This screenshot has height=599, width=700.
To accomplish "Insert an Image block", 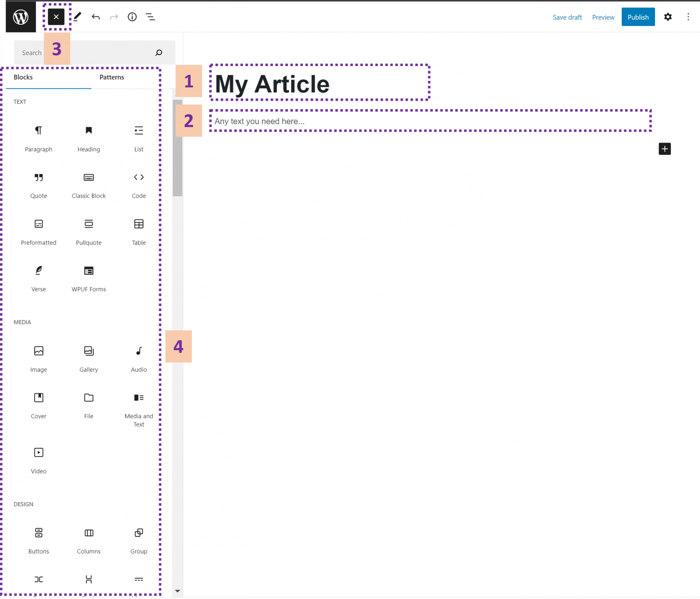I will pyautogui.click(x=39, y=359).
